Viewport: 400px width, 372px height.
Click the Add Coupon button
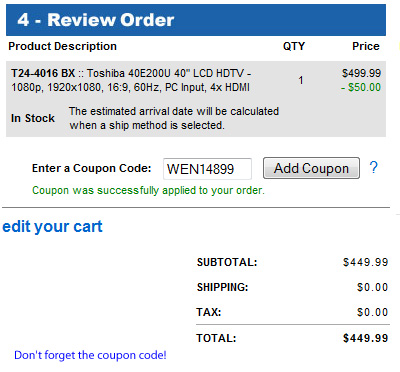pos(311,168)
